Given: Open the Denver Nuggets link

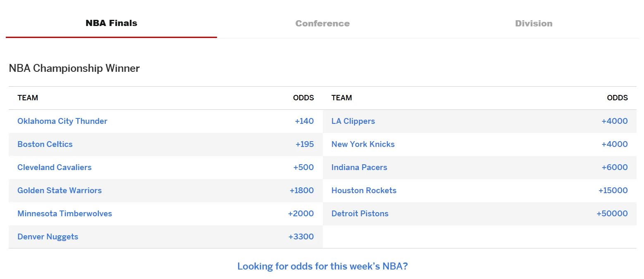Looking at the screenshot, I should [48, 236].
